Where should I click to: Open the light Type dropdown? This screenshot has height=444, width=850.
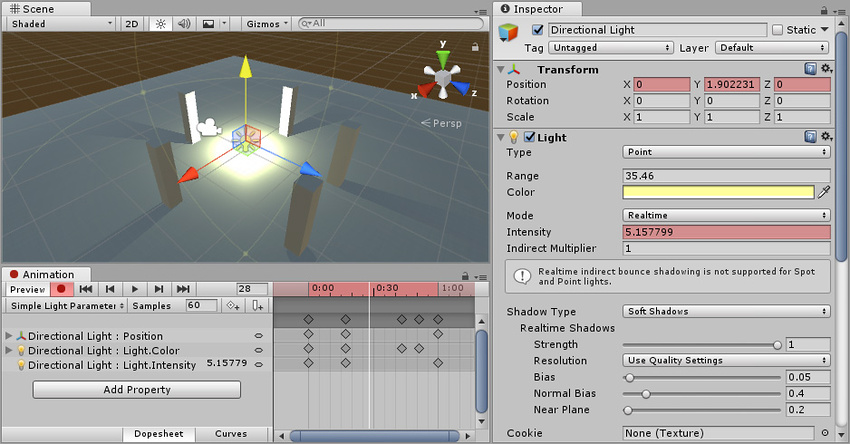click(725, 152)
